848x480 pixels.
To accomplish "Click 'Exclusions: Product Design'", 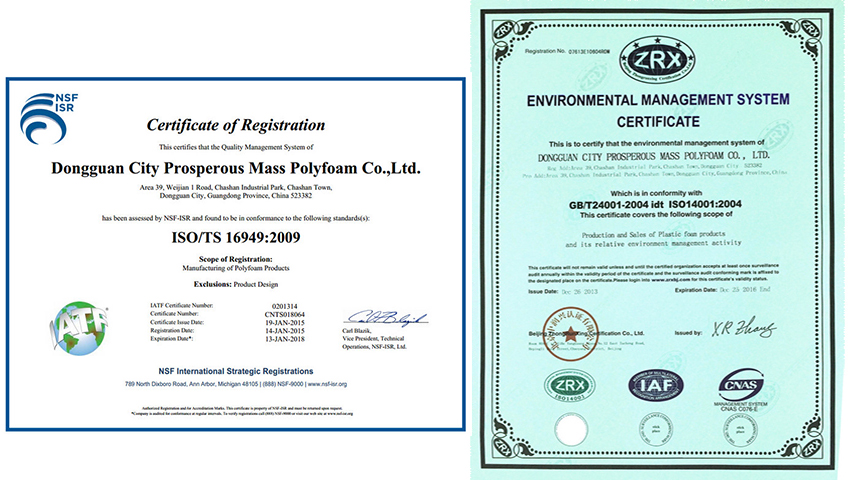I will pos(236,284).
